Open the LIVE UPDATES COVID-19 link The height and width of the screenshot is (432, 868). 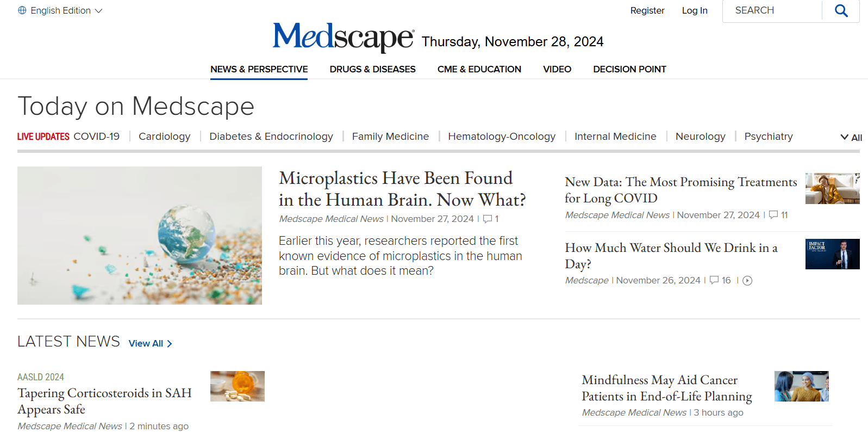click(68, 137)
